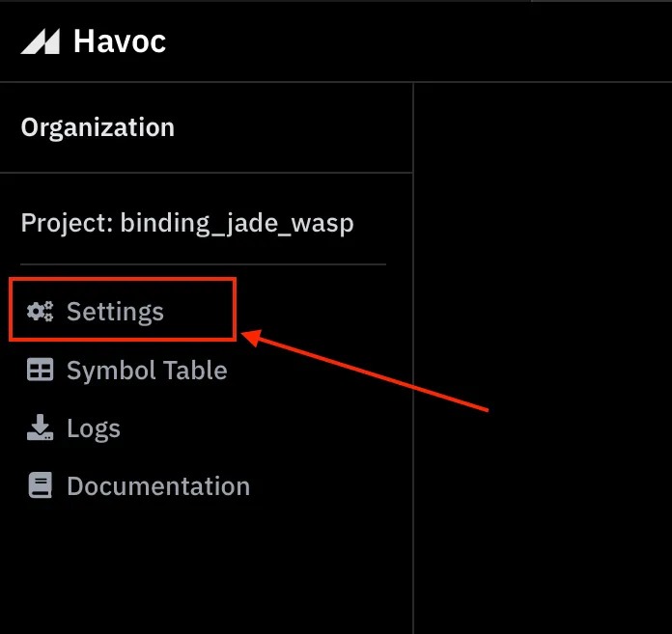
Task: Click the Havoc title text
Action: (x=120, y=41)
